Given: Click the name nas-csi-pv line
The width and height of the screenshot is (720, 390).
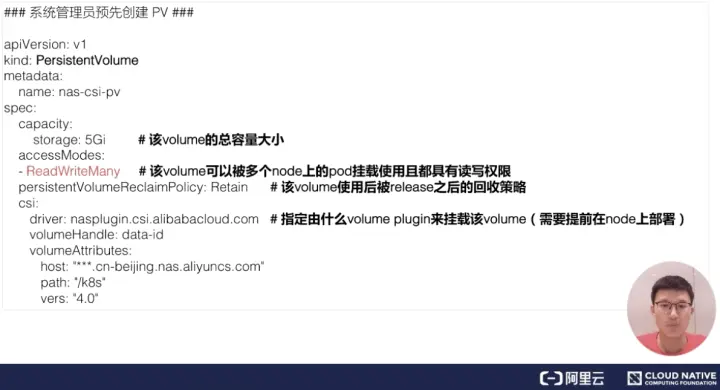Looking at the screenshot, I should coord(69,92).
